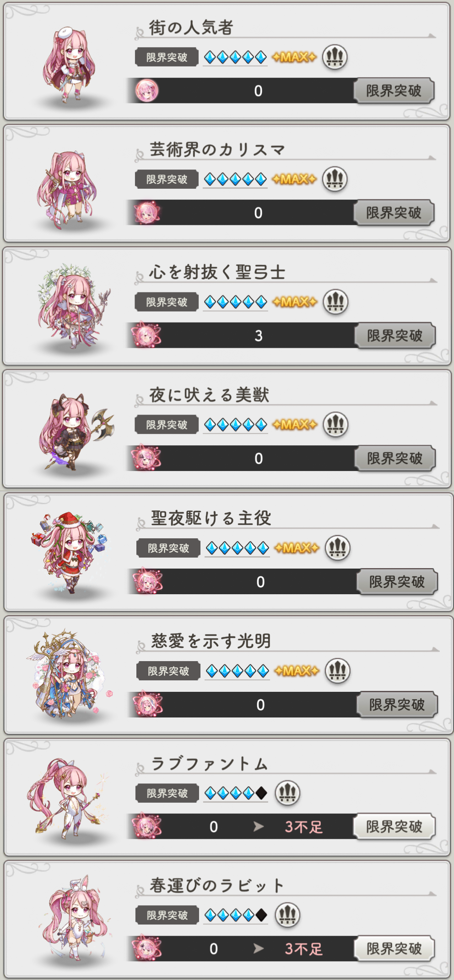Select 慈愛を示す光明 character sprite

coord(69,673)
